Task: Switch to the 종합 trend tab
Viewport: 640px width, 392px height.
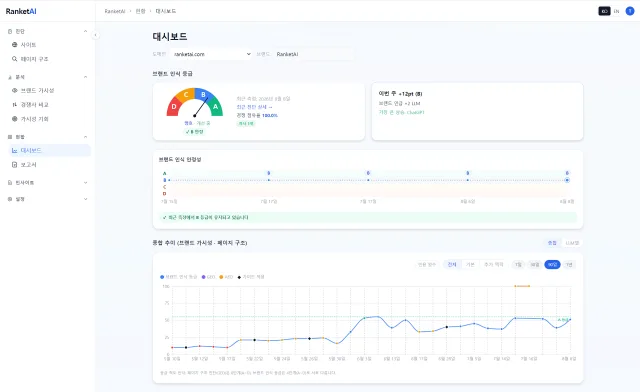Action: (x=552, y=243)
